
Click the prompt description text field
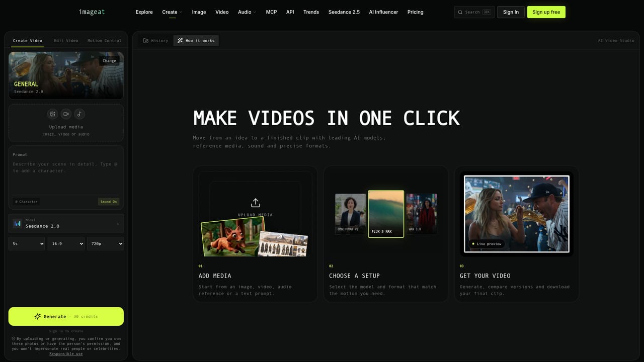point(66,176)
